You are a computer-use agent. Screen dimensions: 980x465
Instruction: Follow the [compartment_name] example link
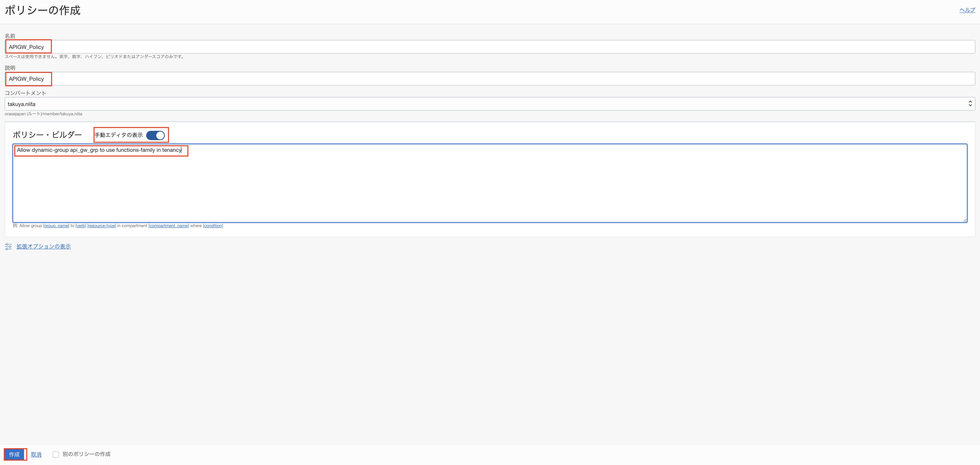[169, 226]
